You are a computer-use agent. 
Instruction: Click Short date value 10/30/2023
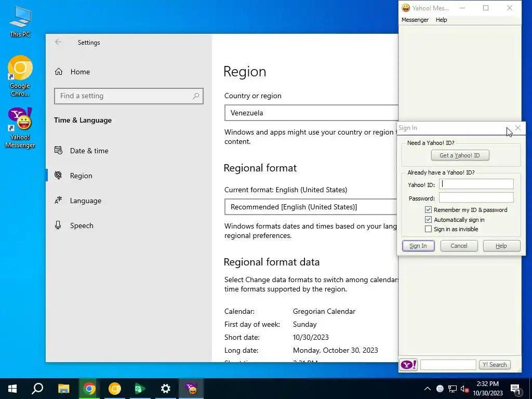[311, 337]
